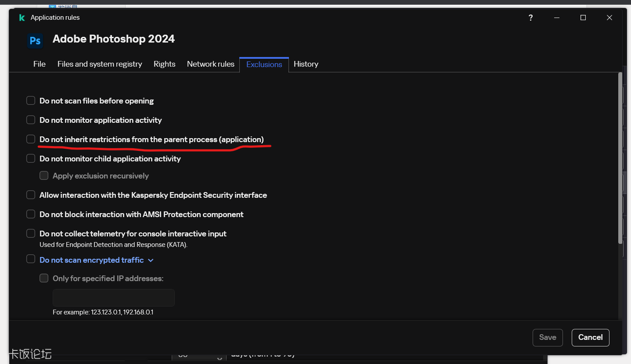
Task: Close the Application rules window
Action: 609,18
